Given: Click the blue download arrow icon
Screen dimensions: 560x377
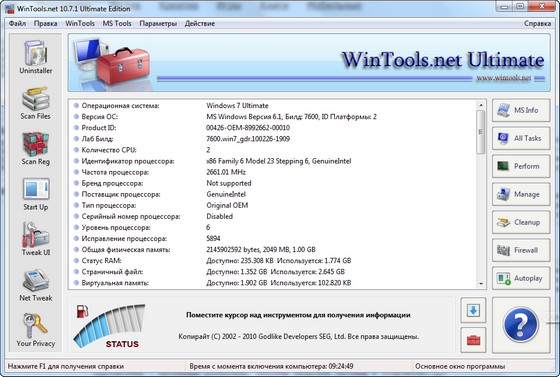Looking at the screenshot, I should (x=473, y=310).
